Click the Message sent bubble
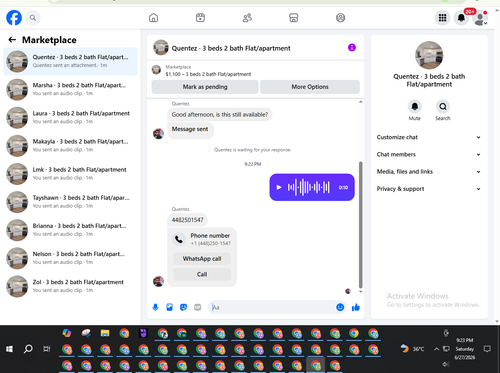This screenshot has width=500, height=373. (x=190, y=129)
